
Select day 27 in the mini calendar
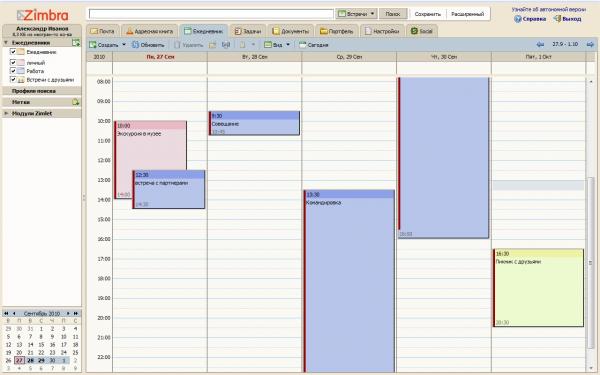click(19, 360)
